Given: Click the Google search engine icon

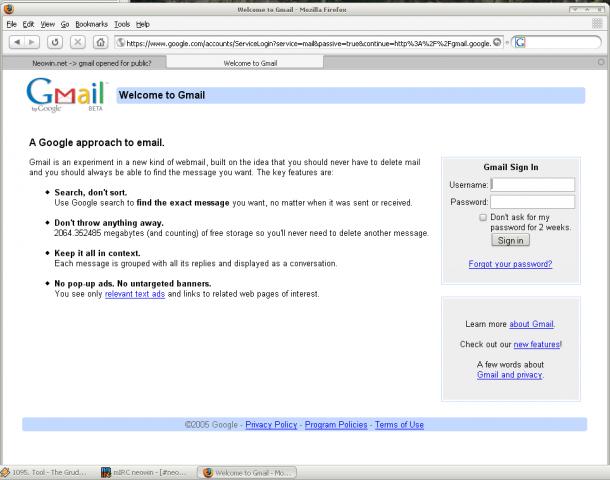Looking at the screenshot, I should pyautogui.click(x=520, y=42).
